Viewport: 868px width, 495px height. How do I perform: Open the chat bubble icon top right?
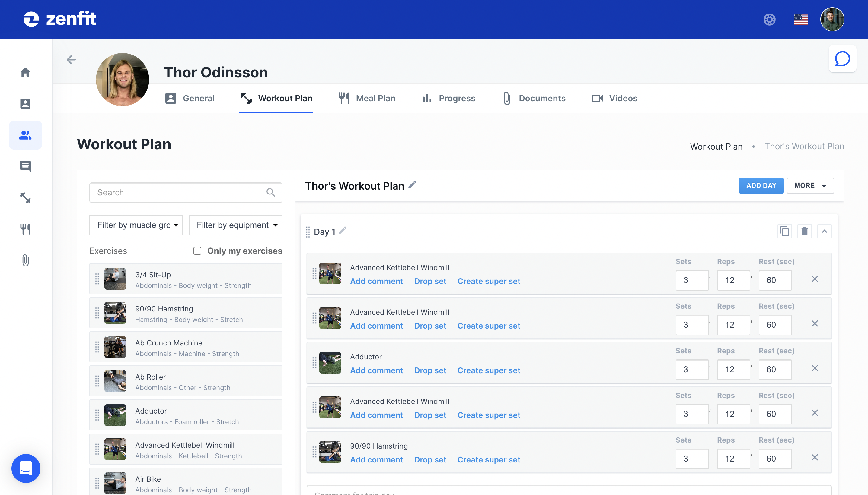pyautogui.click(x=842, y=59)
